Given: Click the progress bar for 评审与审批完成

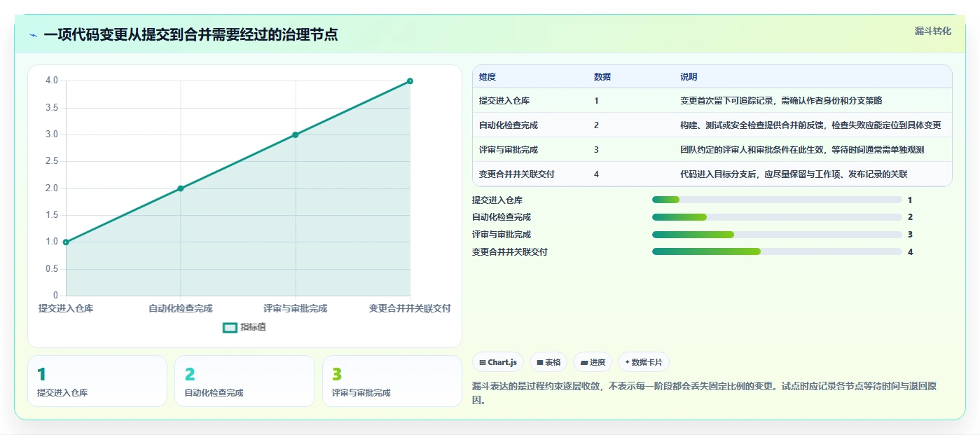Looking at the screenshot, I should [777, 235].
